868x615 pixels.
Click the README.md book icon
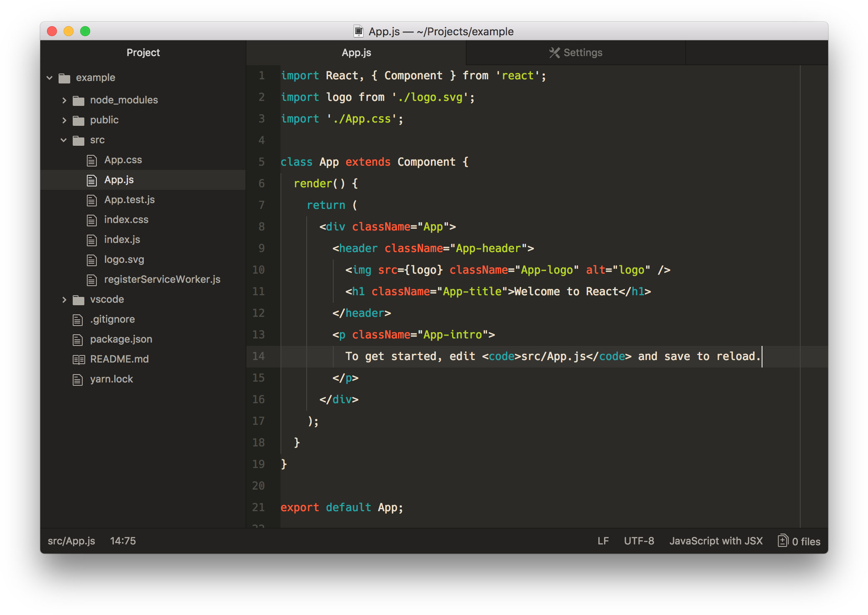78,359
